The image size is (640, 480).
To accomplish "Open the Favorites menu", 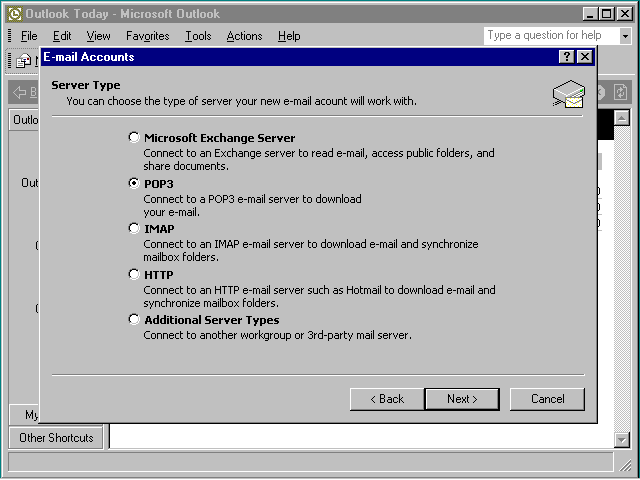I will 147,36.
